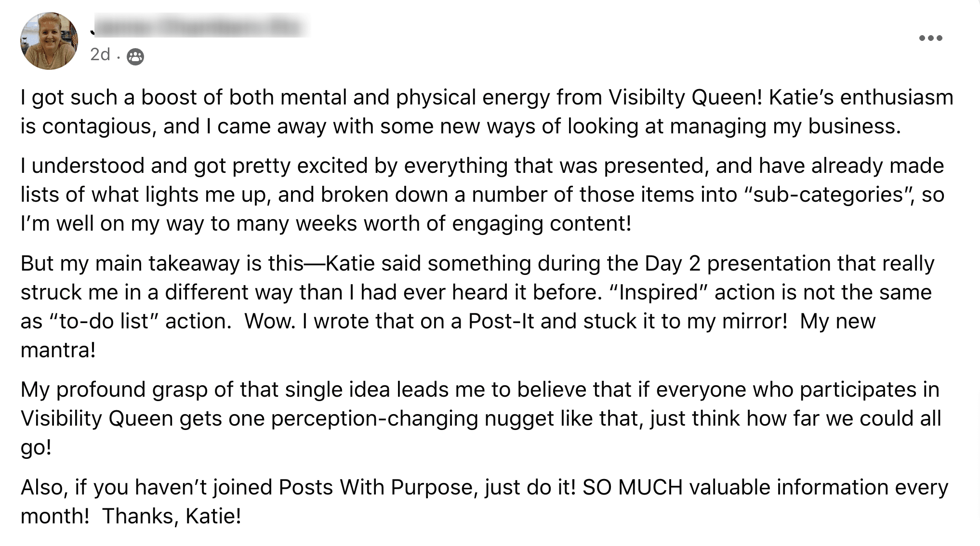Image resolution: width=980 pixels, height=546 pixels.
Task: Click the group audience privacy icon
Action: pos(135,57)
